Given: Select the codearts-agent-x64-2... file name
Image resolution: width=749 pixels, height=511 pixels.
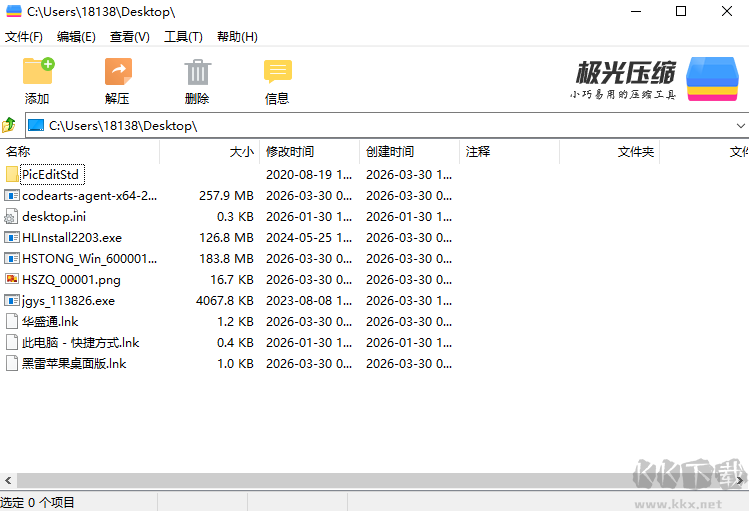Looking at the screenshot, I should (x=89, y=195).
